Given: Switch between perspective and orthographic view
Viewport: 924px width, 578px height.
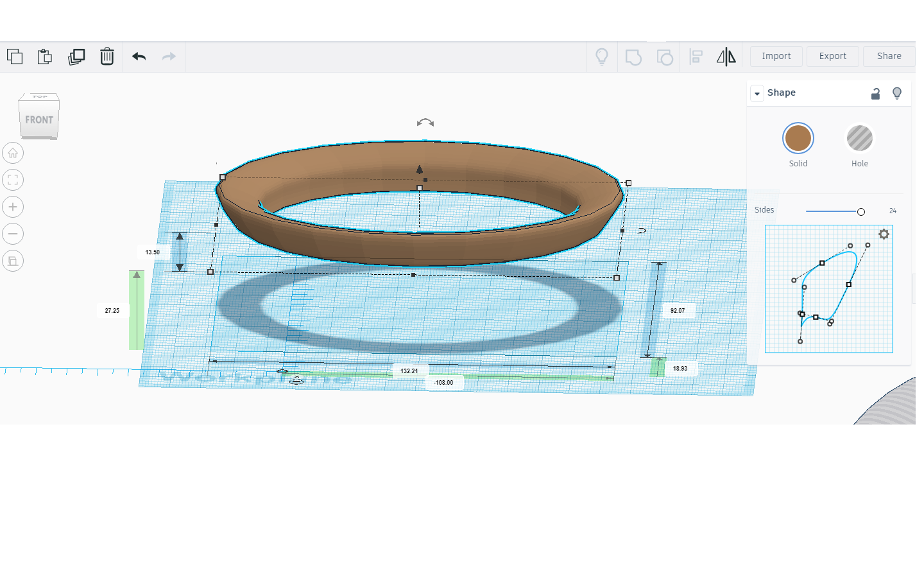Looking at the screenshot, I should [13, 261].
